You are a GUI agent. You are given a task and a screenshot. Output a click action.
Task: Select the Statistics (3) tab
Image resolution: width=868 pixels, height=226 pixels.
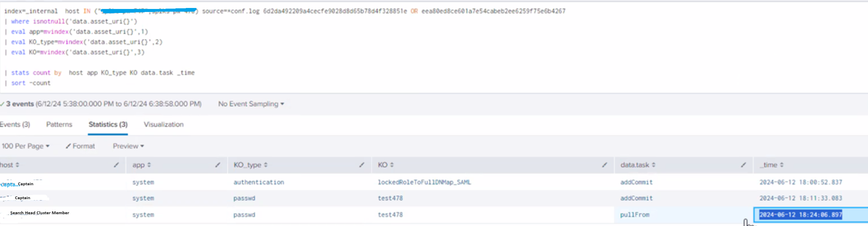pos(108,124)
